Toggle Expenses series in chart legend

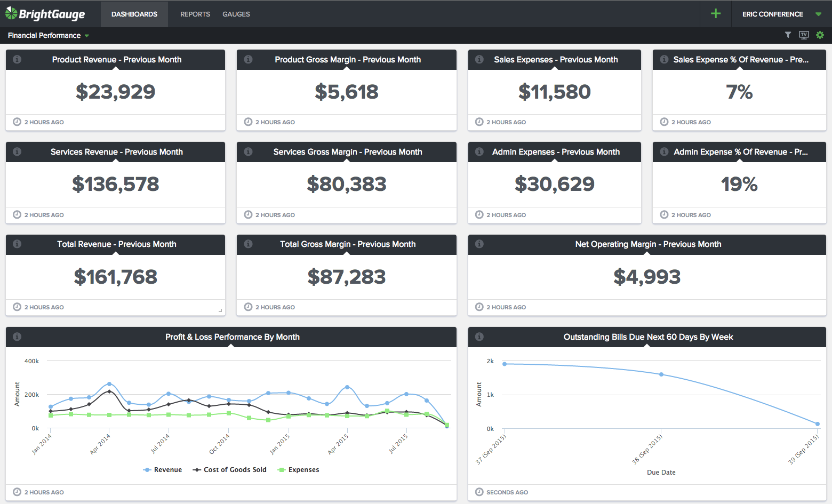[x=298, y=470]
